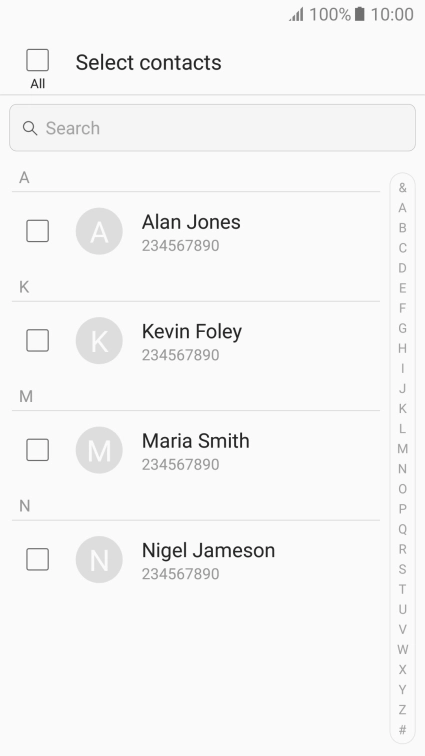This screenshot has width=425, height=756.
Task: Tap the battery icon in status bar
Action: (360, 14)
